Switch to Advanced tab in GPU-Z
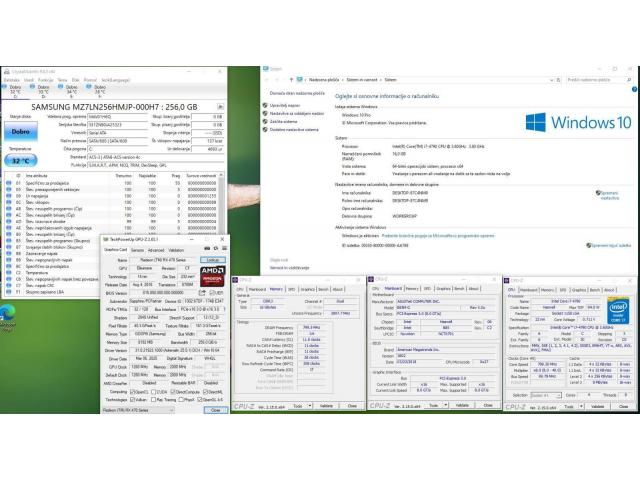 (x=156, y=250)
